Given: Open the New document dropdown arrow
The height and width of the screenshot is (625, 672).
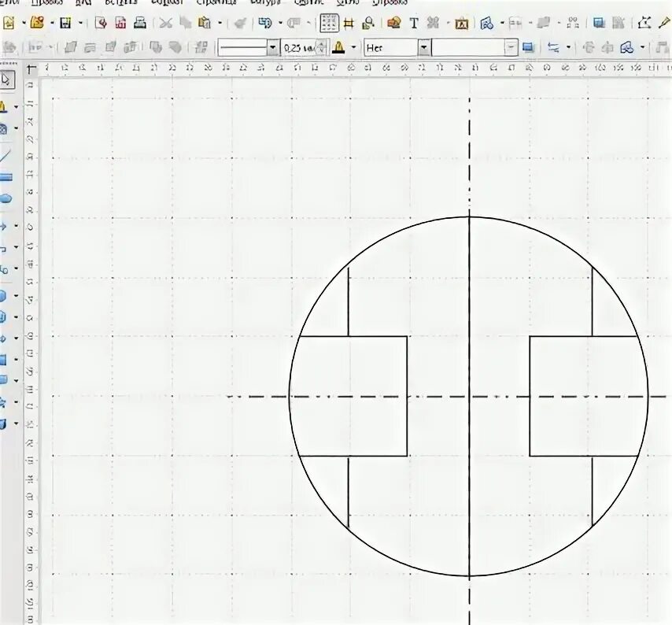Looking at the screenshot, I should (24, 22).
